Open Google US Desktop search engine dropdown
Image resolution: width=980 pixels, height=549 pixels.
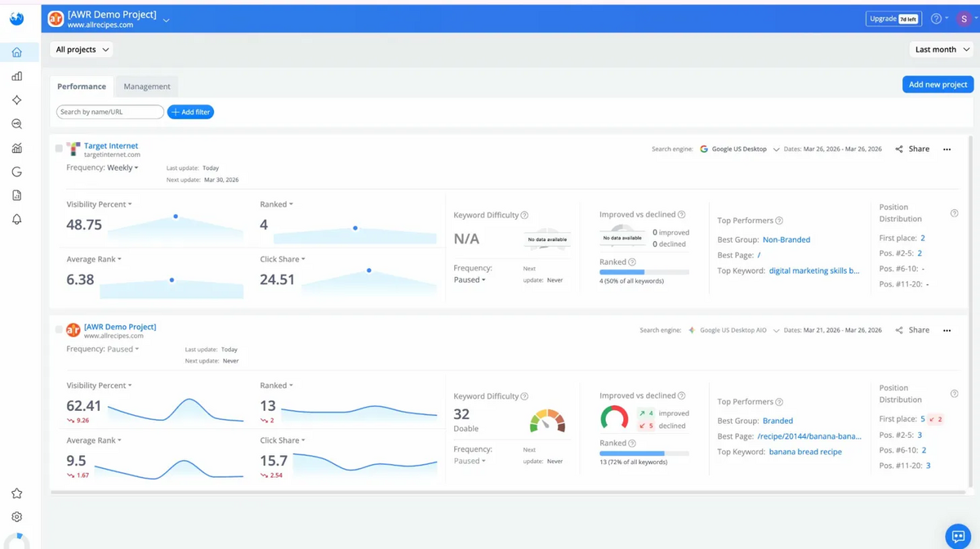point(740,150)
